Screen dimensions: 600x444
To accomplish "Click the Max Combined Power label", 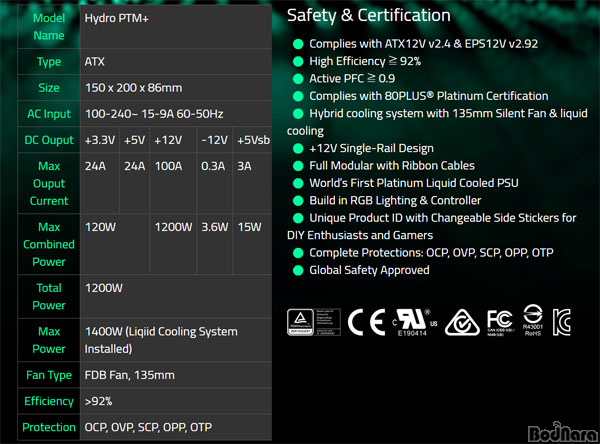I will 49,244.
